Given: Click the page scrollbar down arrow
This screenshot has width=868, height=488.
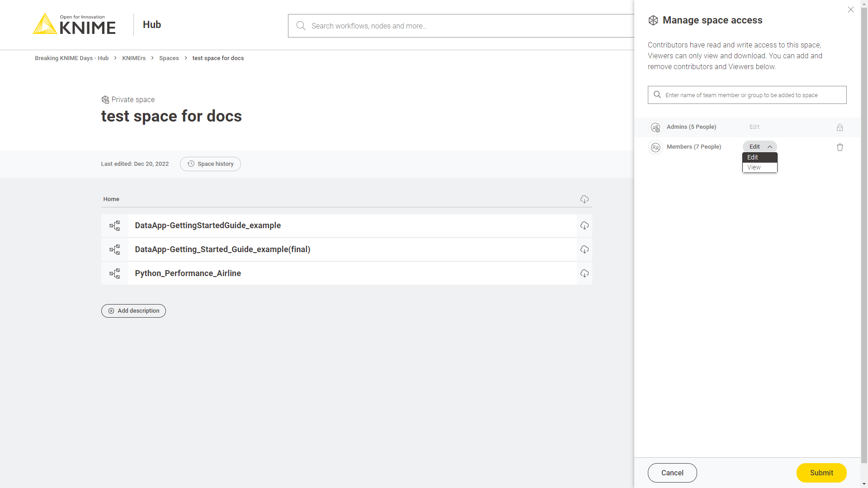Looking at the screenshot, I should 864,484.
